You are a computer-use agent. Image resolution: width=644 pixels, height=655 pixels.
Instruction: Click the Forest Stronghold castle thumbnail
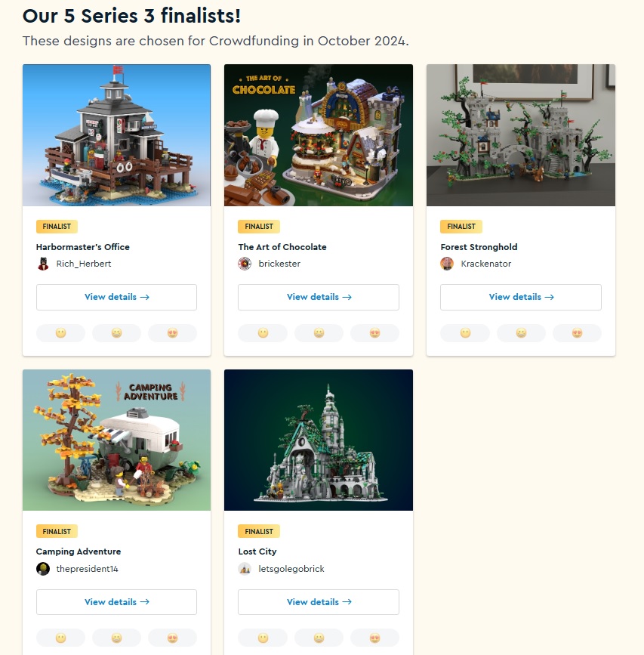coord(521,135)
